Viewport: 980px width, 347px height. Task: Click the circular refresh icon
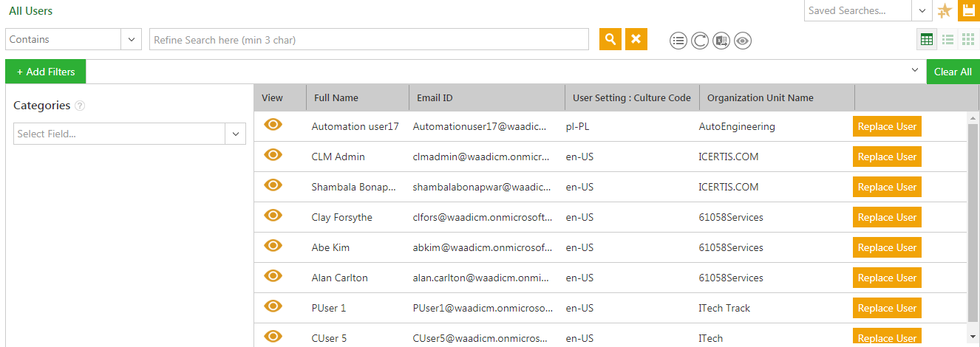point(700,41)
